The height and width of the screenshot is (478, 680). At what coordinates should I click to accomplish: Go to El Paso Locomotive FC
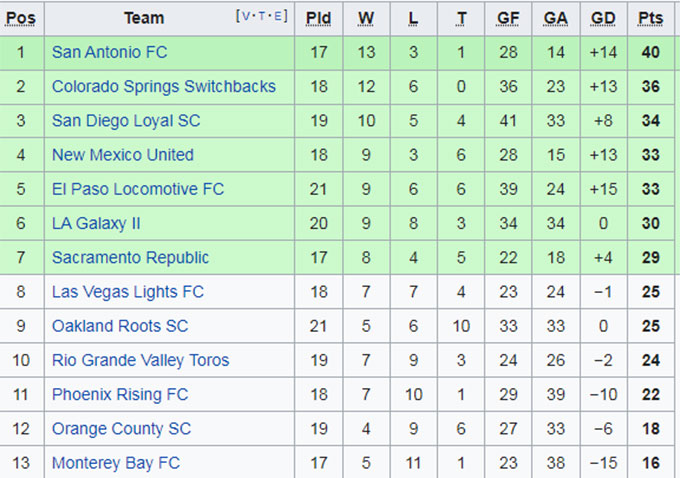[138, 189]
